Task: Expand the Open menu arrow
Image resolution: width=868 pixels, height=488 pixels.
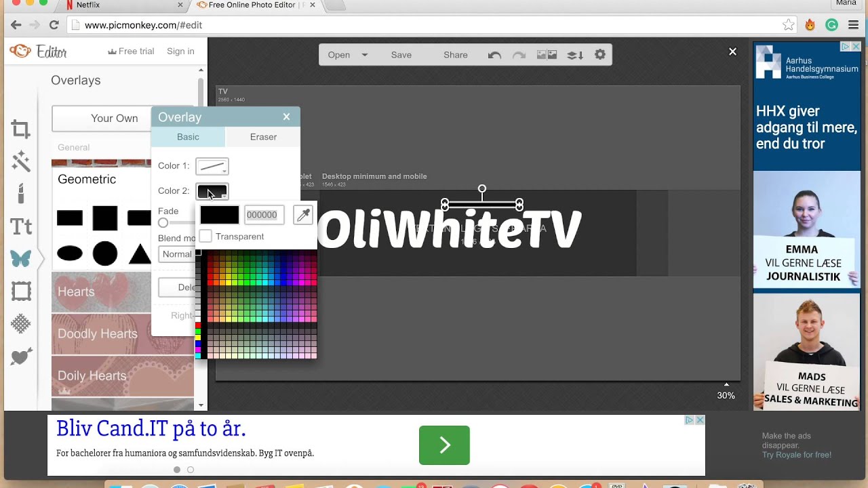Action: 365,56
